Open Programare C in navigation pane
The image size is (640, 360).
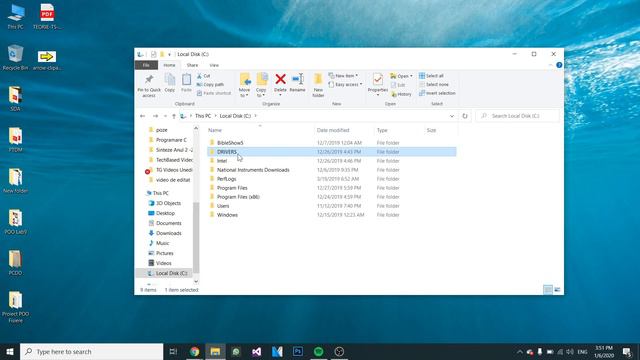pyautogui.click(x=171, y=140)
